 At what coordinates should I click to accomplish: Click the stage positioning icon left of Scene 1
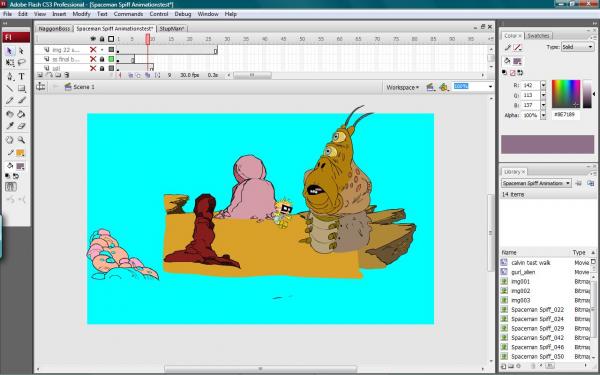41,87
